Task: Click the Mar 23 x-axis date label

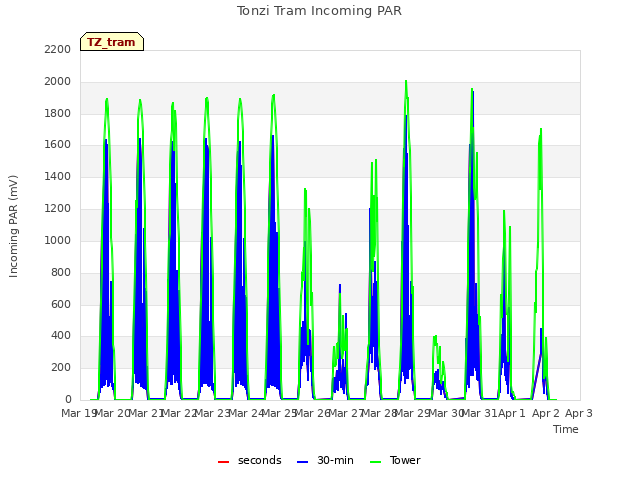Action: point(212,413)
